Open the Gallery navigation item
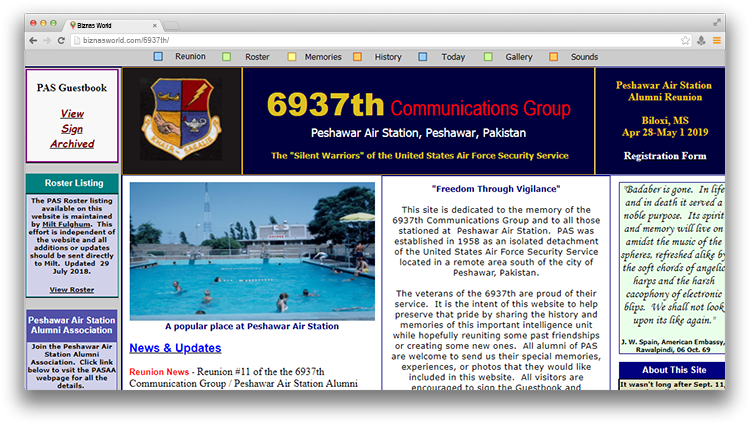This screenshot has height=425, width=750. (518, 57)
